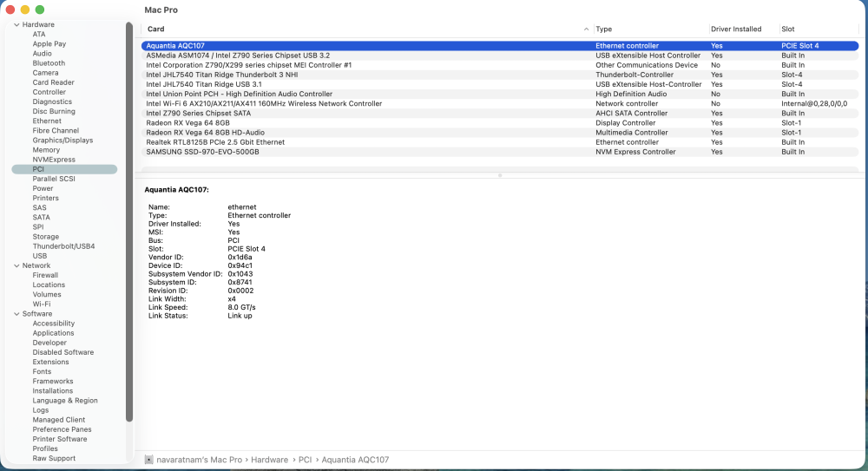
Task: Sort by Card column header
Action: (155, 29)
